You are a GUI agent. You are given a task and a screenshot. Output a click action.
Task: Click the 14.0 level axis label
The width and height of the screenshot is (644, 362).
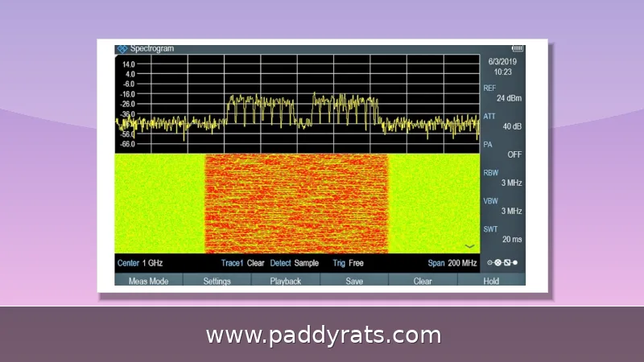(x=128, y=64)
